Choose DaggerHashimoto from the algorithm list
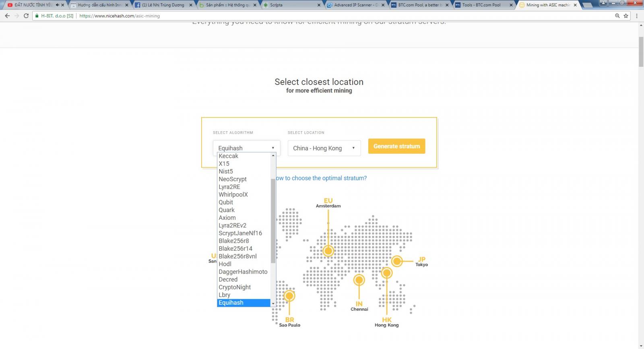Viewport: 644px width, 349px height. click(244, 272)
